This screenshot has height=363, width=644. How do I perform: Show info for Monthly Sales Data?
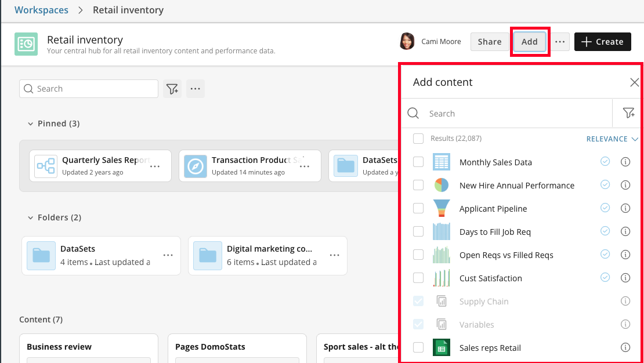(x=625, y=162)
